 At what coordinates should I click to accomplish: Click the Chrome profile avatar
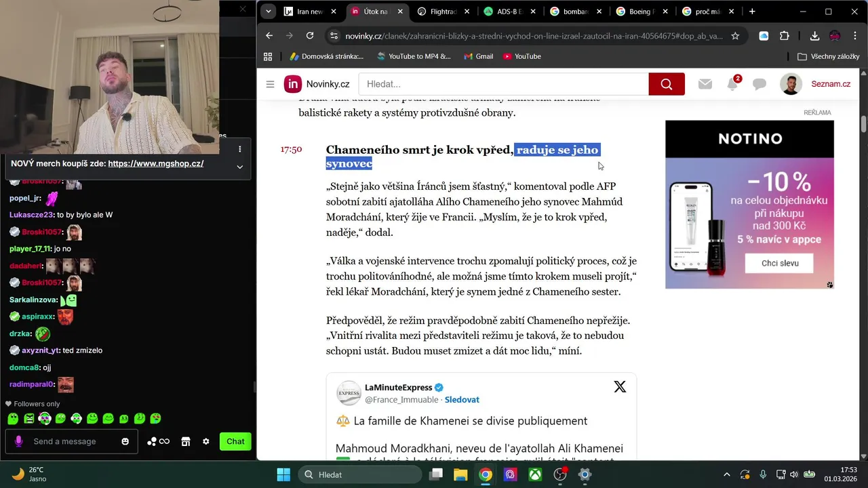[x=835, y=36]
